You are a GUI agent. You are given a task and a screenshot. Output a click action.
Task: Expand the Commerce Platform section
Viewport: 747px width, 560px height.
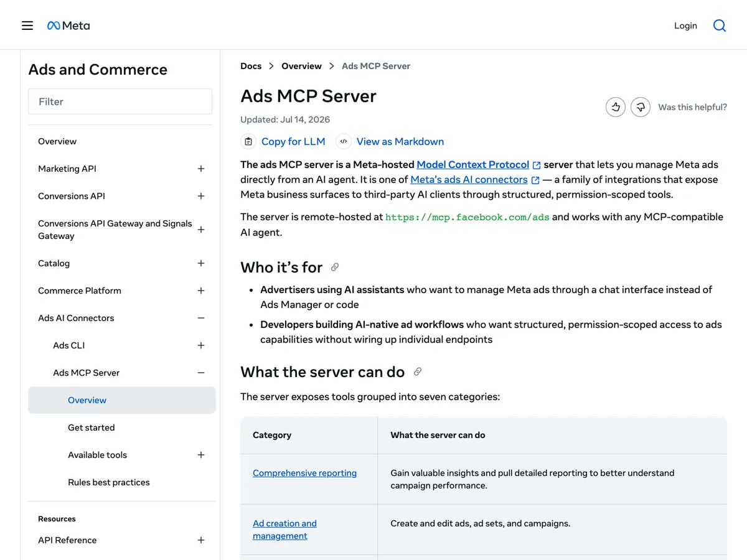[201, 291]
